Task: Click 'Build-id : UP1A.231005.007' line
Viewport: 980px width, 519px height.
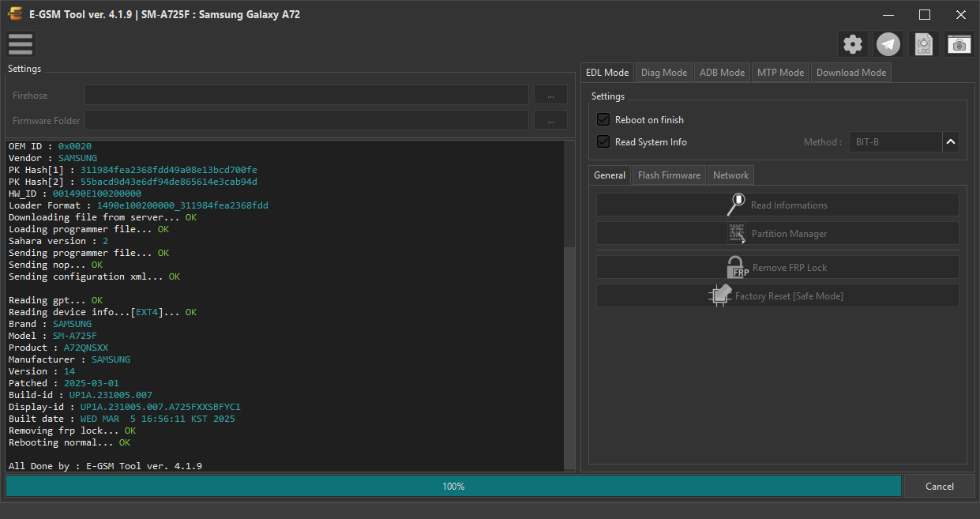Action: click(x=81, y=395)
